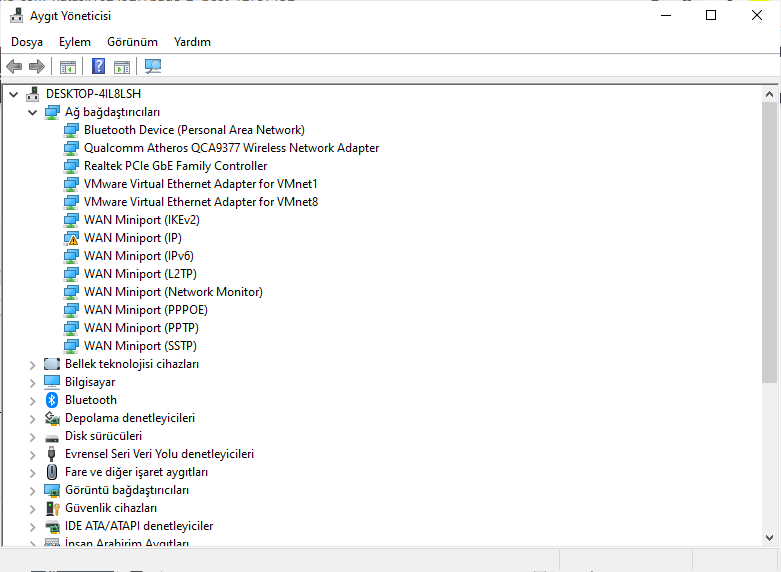Click the Qualcomm Atheros adapter icon
The image size is (781, 572).
pos(71,148)
